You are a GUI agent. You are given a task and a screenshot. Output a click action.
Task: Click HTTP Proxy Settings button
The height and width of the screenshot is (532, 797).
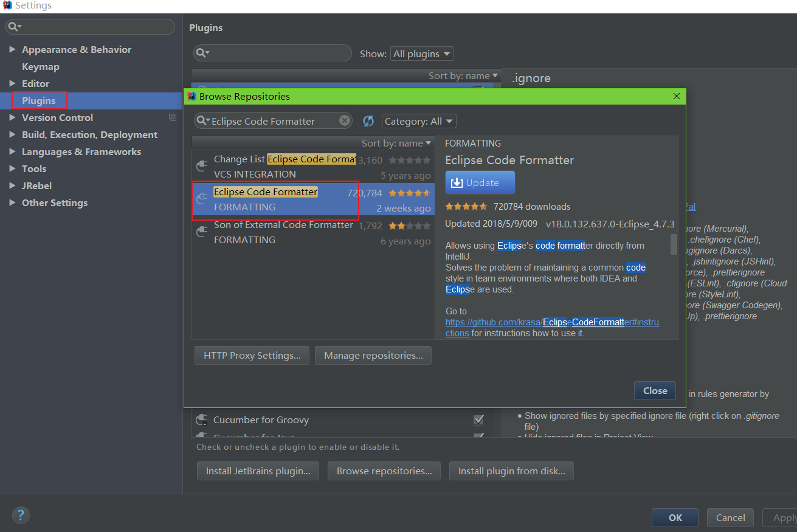pos(252,355)
